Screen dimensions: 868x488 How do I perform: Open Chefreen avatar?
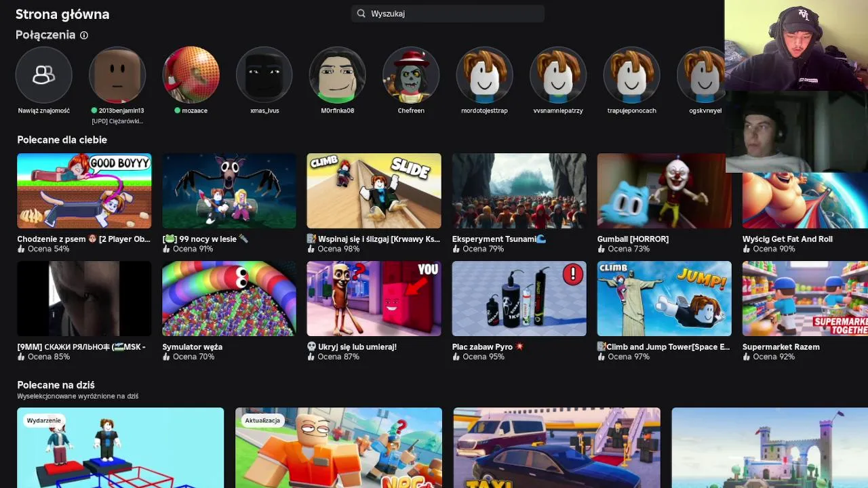(x=411, y=75)
